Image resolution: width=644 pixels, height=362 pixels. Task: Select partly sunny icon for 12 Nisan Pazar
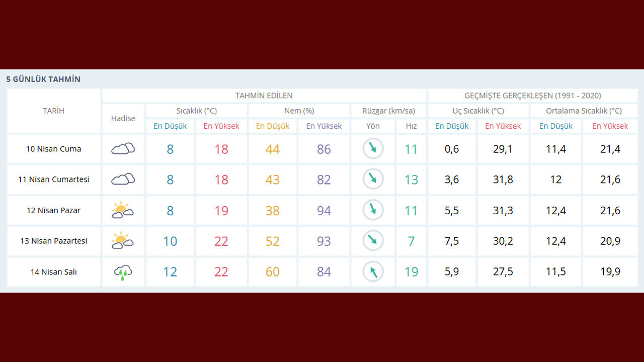click(x=122, y=210)
